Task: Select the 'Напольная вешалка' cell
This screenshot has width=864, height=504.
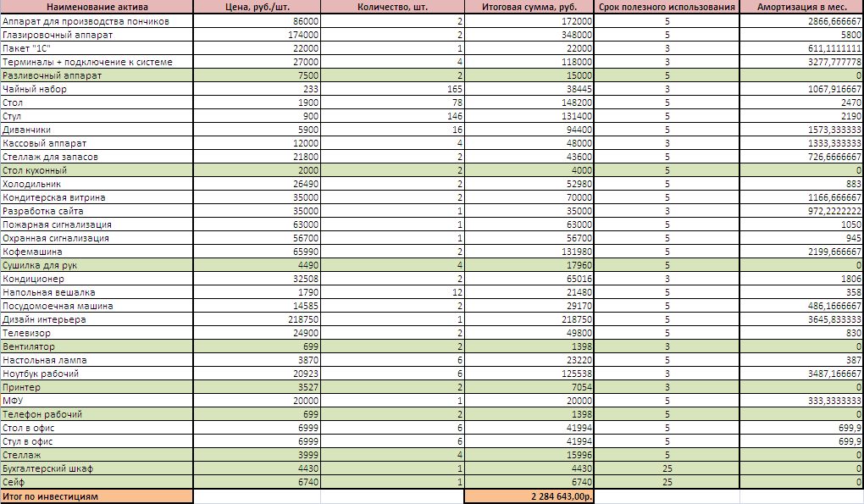Action: pyautogui.click(x=97, y=292)
